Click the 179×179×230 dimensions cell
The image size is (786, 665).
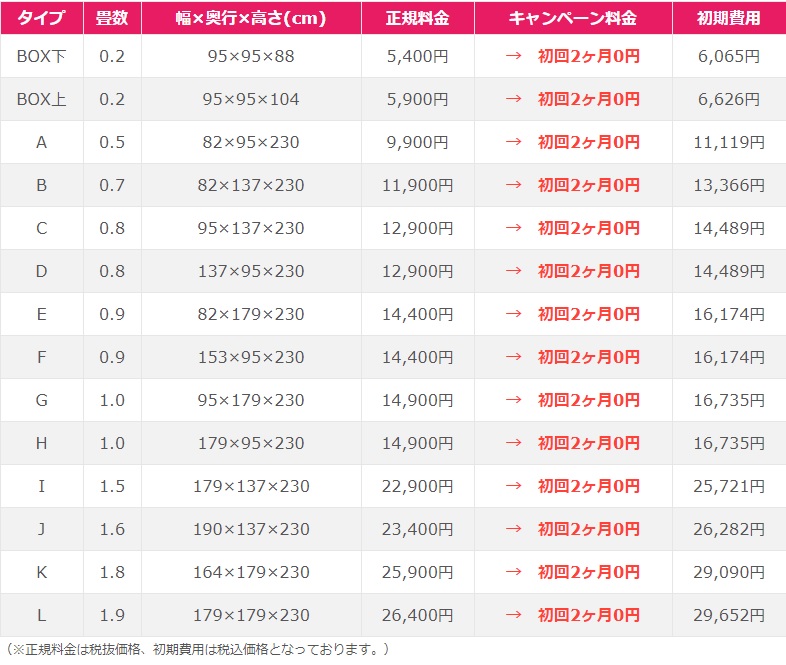coord(251,615)
